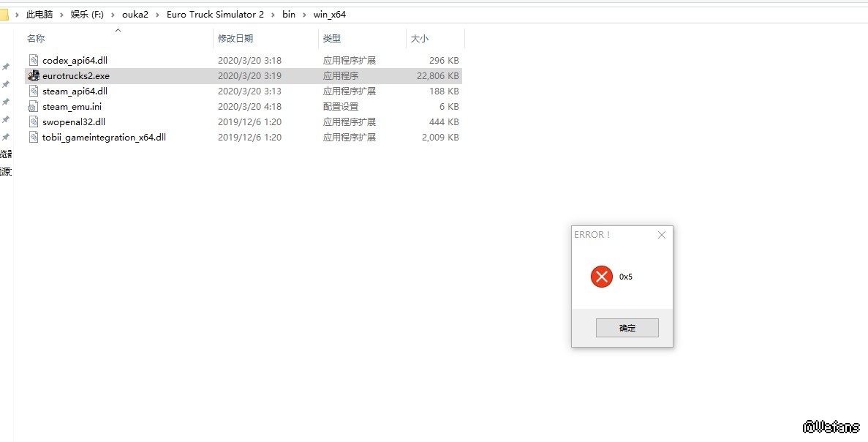
Task: Close the ERROR dialog with X
Action: (662, 235)
